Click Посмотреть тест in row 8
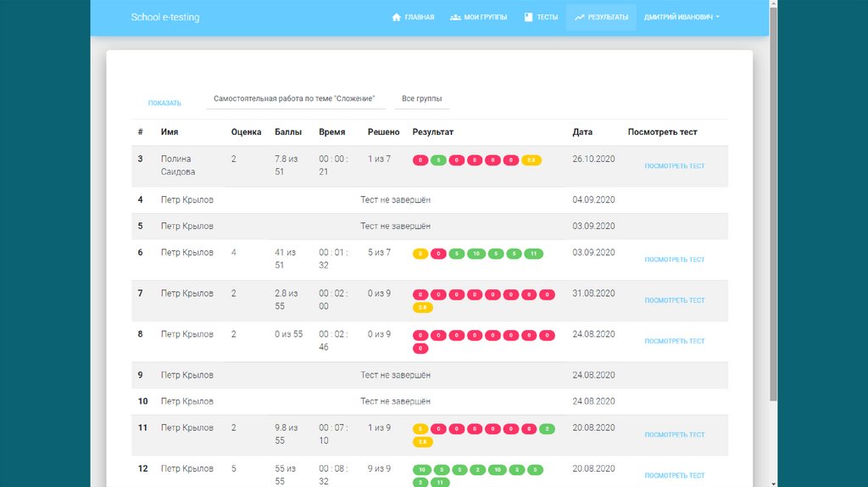This screenshot has height=487, width=868. [674, 341]
